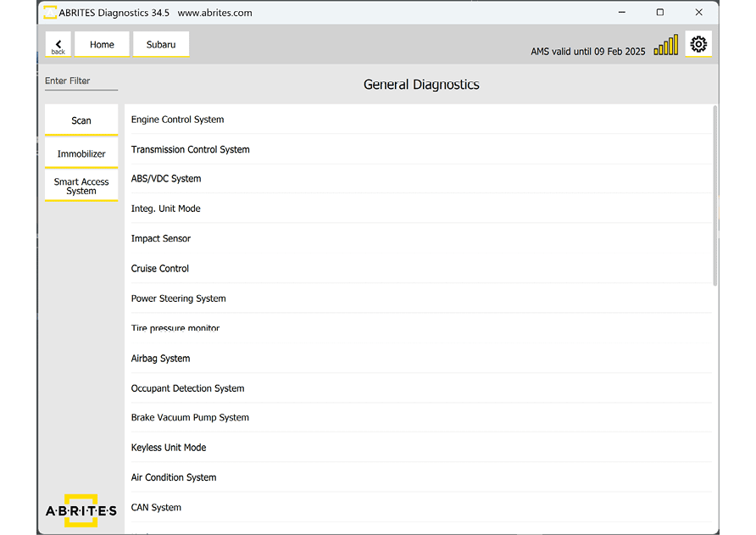The width and height of the screenshot is (756, 535).
Task: Open the Immobilizer section
Action: 81,153
